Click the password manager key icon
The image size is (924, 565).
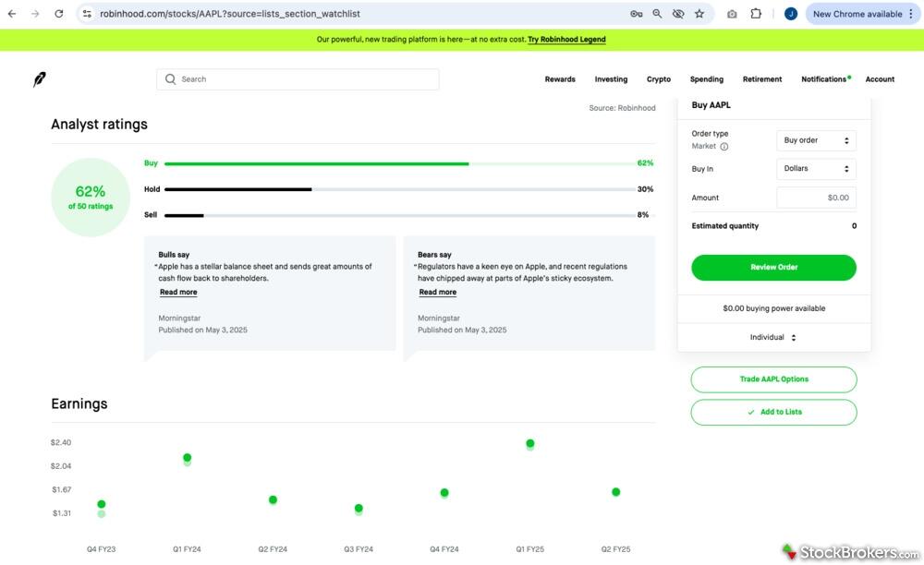636,14
